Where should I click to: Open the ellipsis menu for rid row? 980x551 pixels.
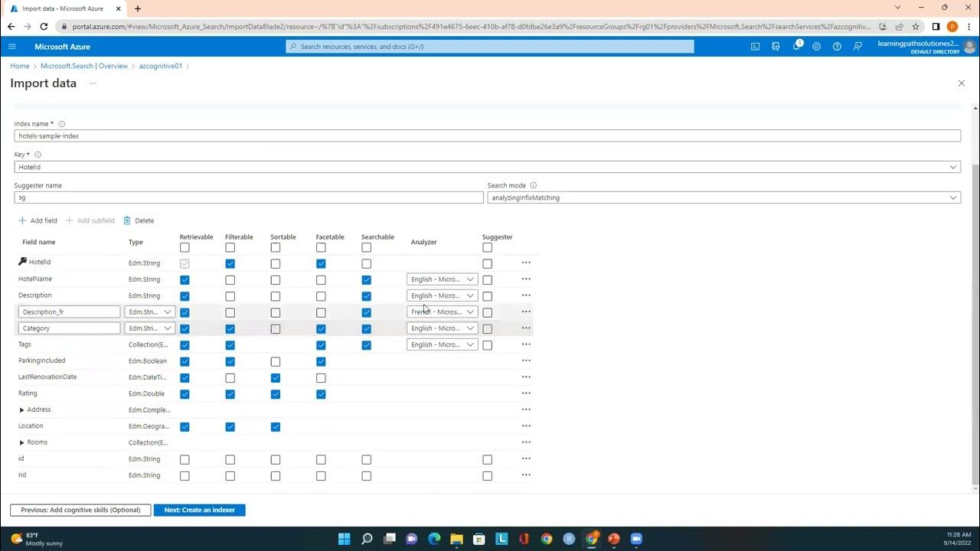[526, 475]
